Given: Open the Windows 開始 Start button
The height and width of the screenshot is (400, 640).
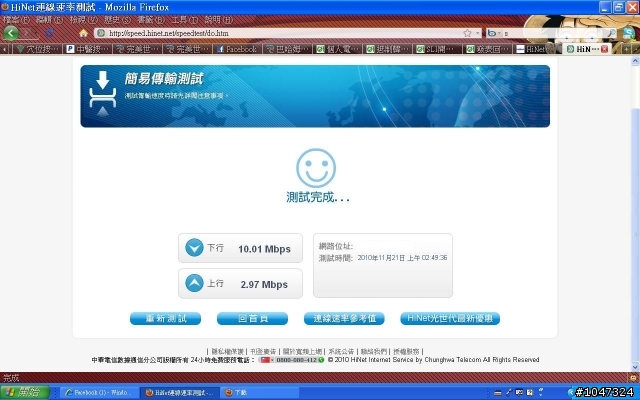Looking at the screenshot, I should tap(25, 393).
